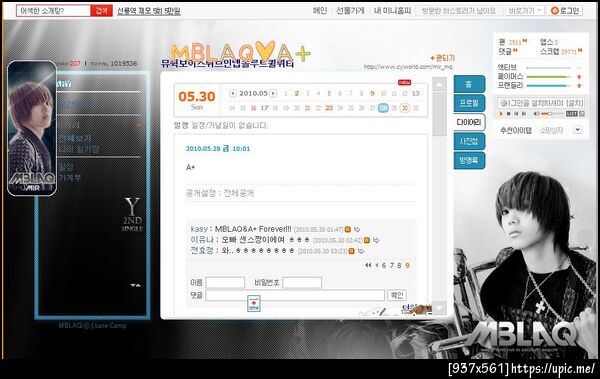Click scrollbar down arrow in diary panel
This screenshot has height=379, width=600.
[440, 307]
